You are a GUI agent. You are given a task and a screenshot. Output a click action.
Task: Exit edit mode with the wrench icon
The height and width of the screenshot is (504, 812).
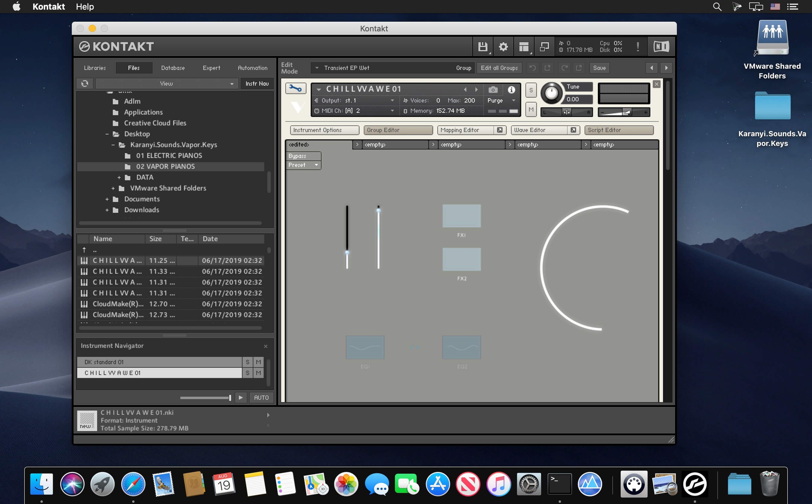pos(296,88)
